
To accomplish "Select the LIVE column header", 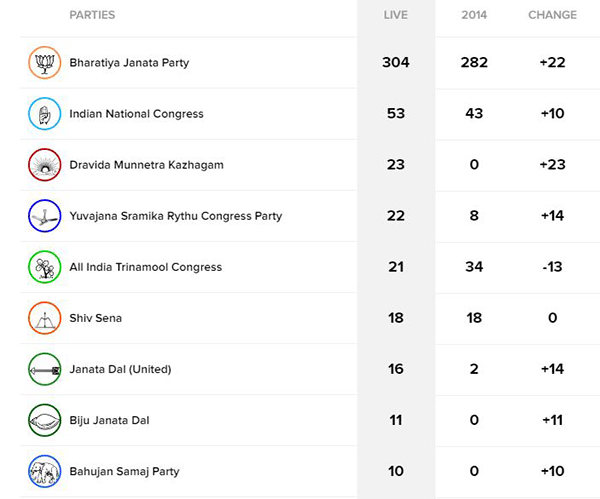I will [x=396, y=15].
